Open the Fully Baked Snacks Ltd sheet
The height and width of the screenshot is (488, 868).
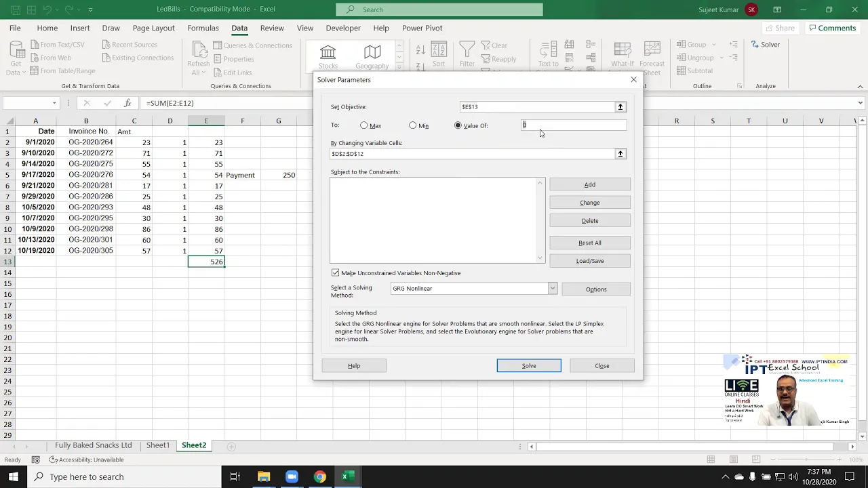click(94, 445)
